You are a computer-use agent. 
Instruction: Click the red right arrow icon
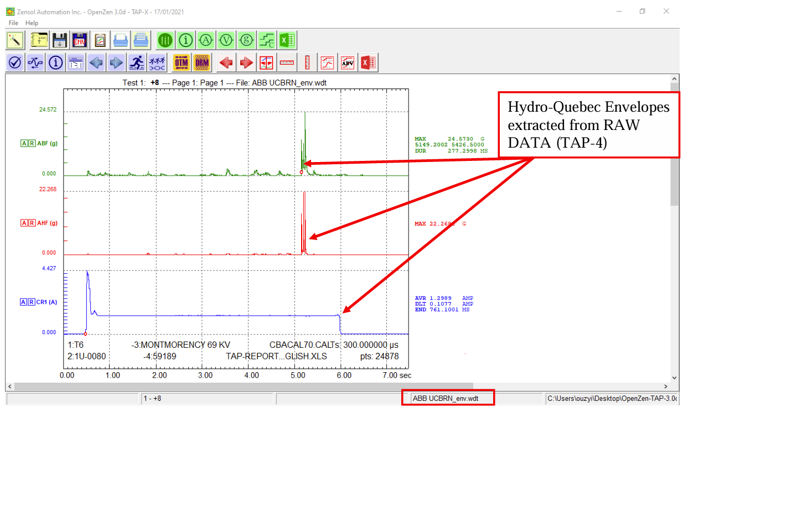click(246, 62)
